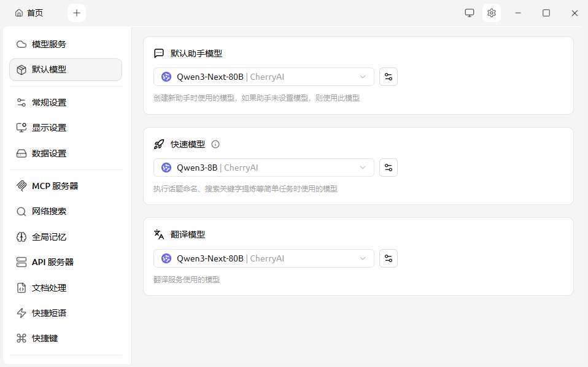The image size is (588, 367).
Task: Expand the 翻译模型 model dropdown
Action: [263, 258]
